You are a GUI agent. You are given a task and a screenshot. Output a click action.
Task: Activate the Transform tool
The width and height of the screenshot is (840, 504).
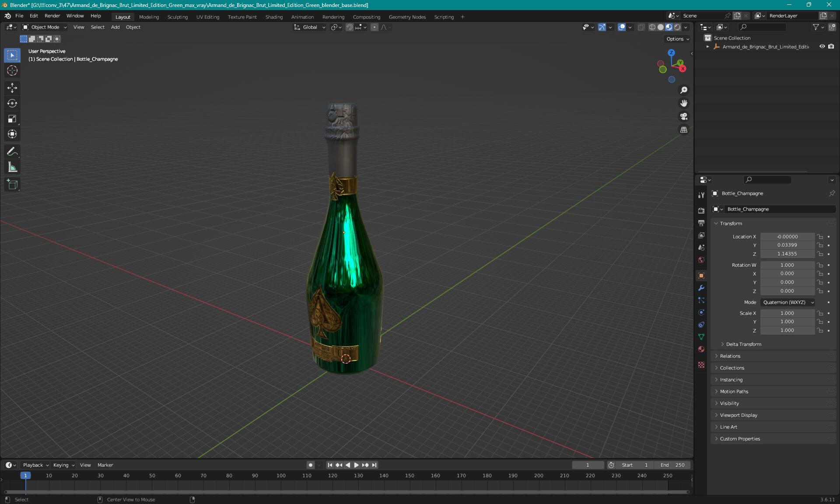point(12,134)
